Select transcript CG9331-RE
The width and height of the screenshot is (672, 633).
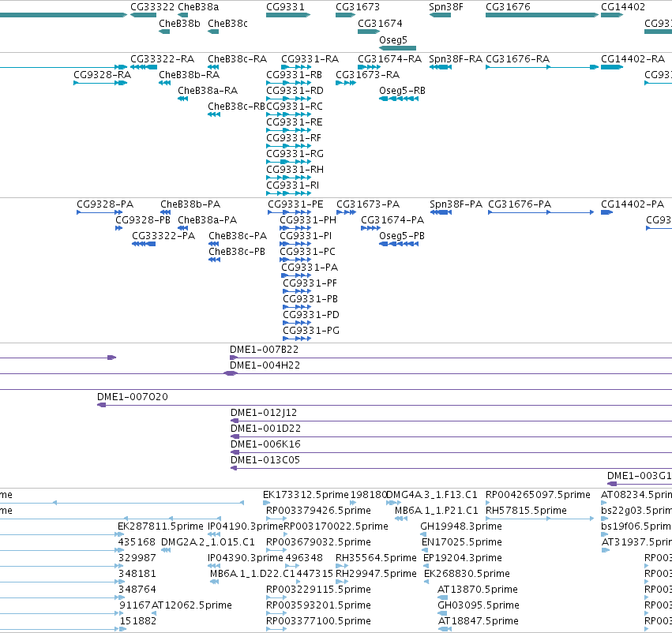point(294,122)
